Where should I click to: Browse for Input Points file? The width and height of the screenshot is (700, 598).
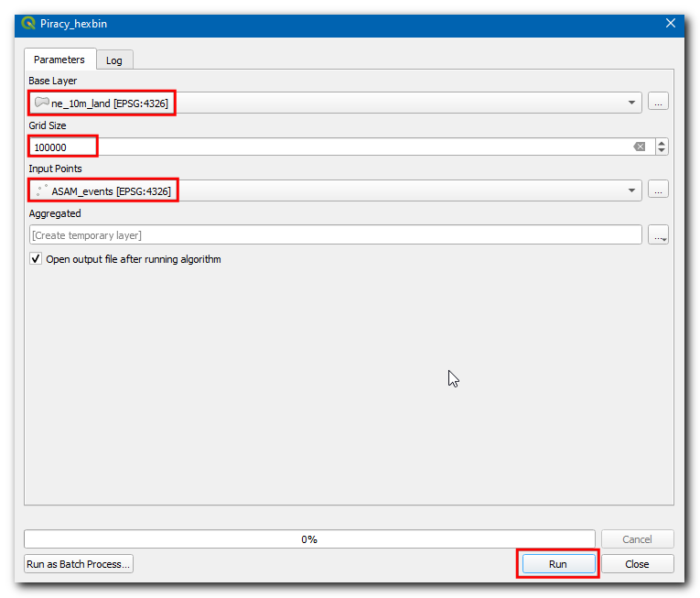[659, 190]
